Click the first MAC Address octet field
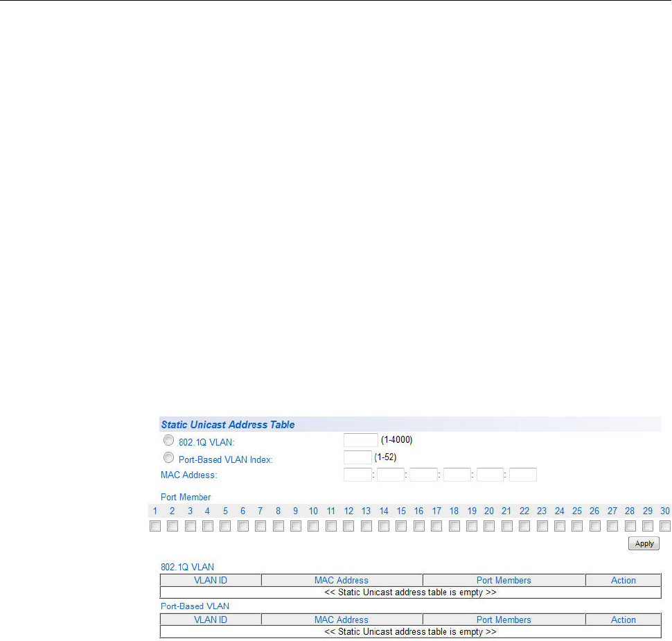 tap(357, 475)
